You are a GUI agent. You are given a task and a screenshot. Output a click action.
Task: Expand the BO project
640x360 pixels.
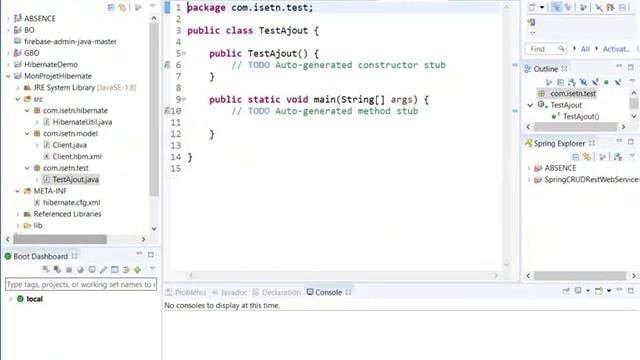8,30
